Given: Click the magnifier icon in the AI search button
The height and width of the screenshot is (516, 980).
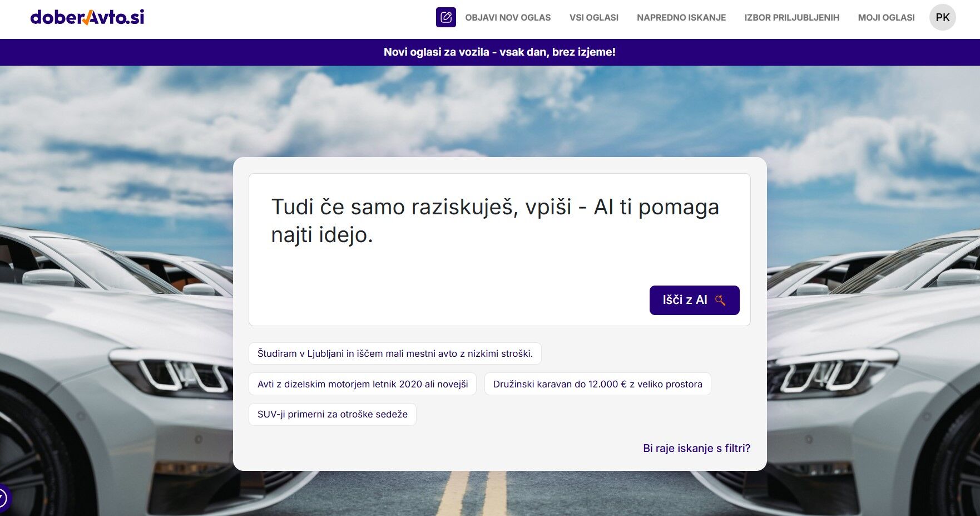Looking at the screenshot, I should click(720, 301).
